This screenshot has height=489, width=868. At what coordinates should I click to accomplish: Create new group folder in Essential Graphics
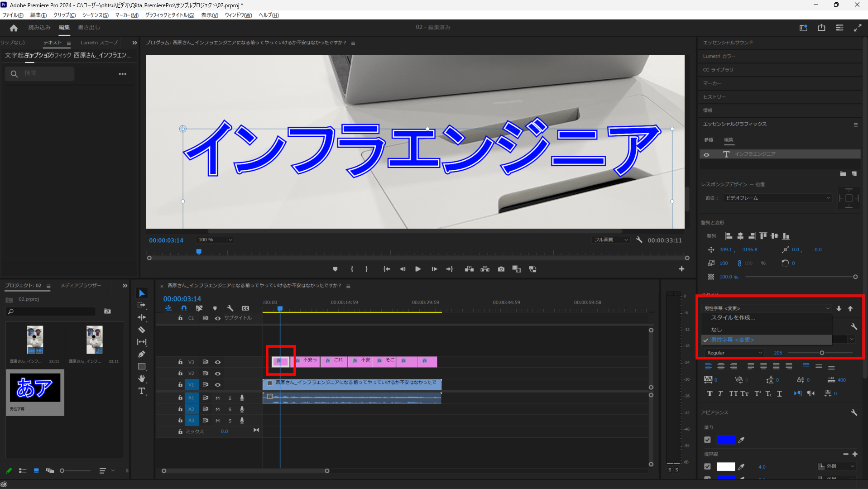click(x=843, y=174)
